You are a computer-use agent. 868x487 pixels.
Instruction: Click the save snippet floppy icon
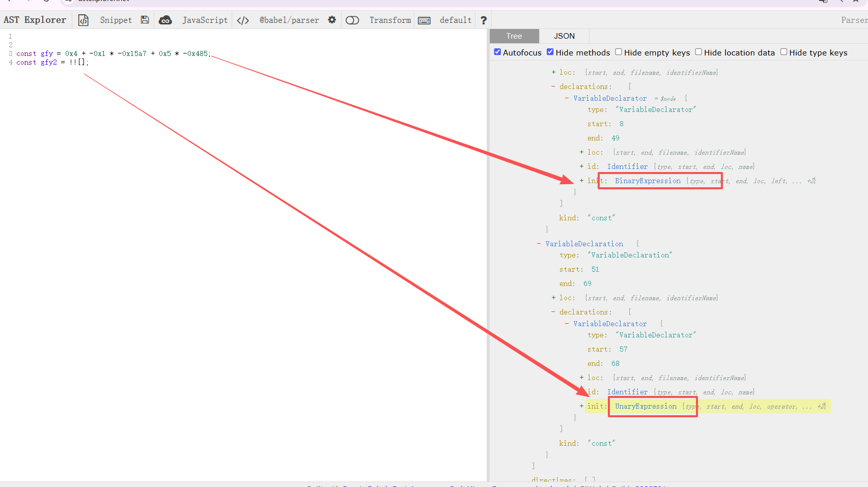145,20
